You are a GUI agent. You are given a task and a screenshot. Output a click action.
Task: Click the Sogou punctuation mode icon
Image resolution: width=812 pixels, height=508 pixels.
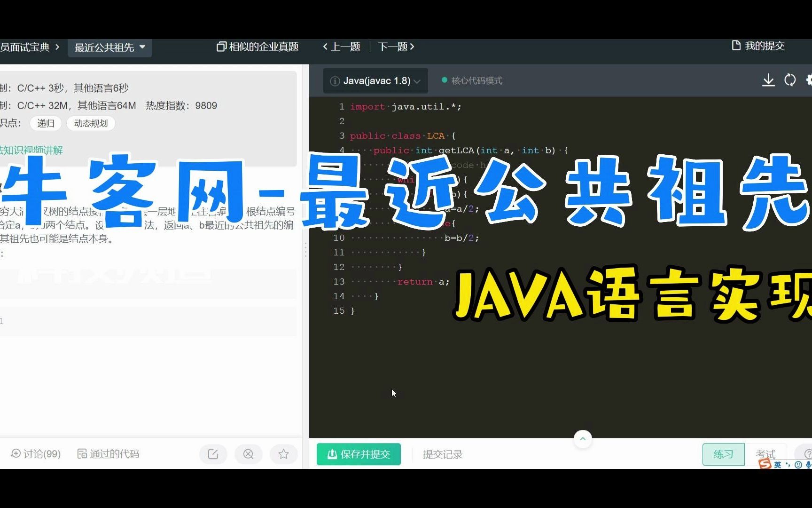coord(788,465)
